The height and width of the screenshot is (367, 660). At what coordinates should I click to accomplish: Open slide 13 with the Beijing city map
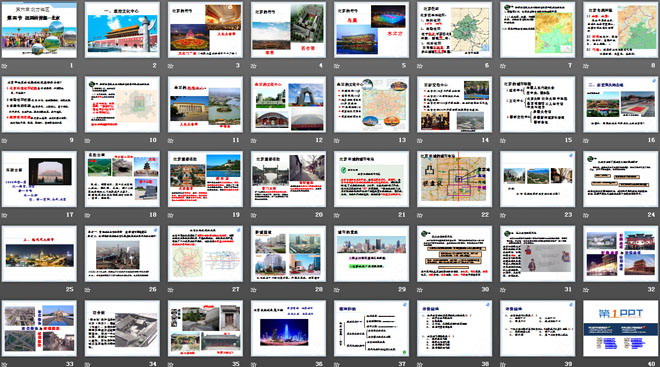pyautogui.click(x=371, y=104)
